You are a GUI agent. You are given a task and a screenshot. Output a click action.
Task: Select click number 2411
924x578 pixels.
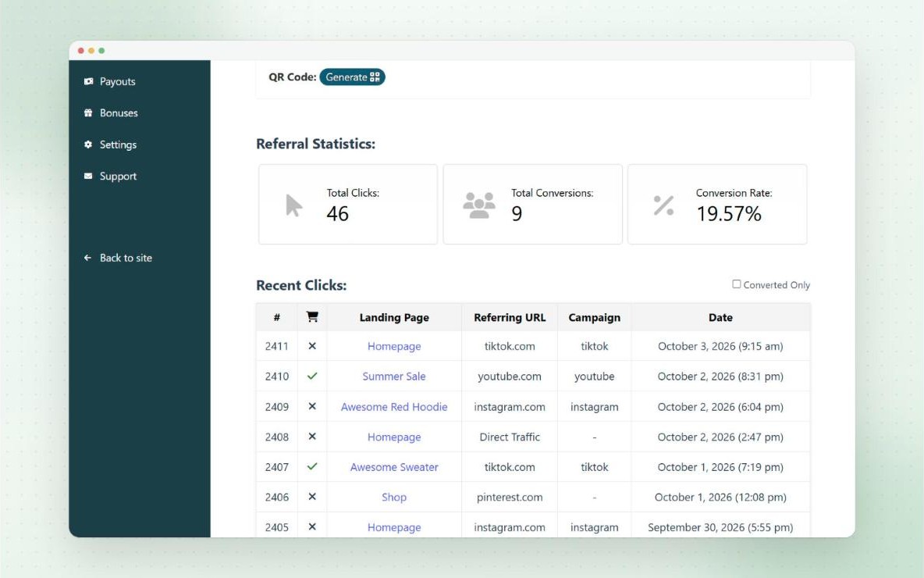[277, 346]
